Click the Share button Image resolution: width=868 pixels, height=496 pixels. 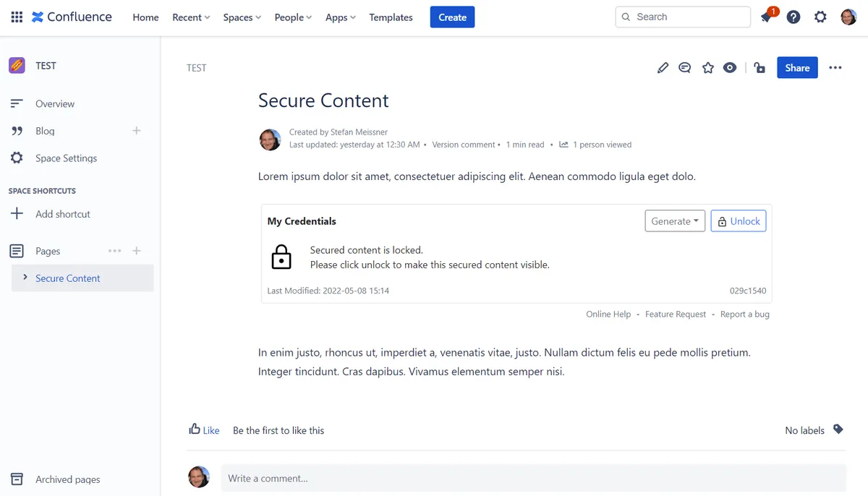point(797,68)
